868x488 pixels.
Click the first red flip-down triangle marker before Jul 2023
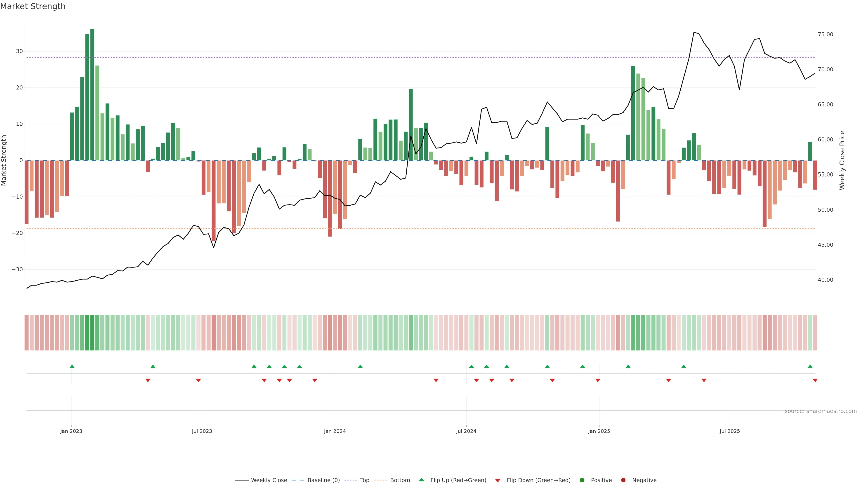click(148, 380)
